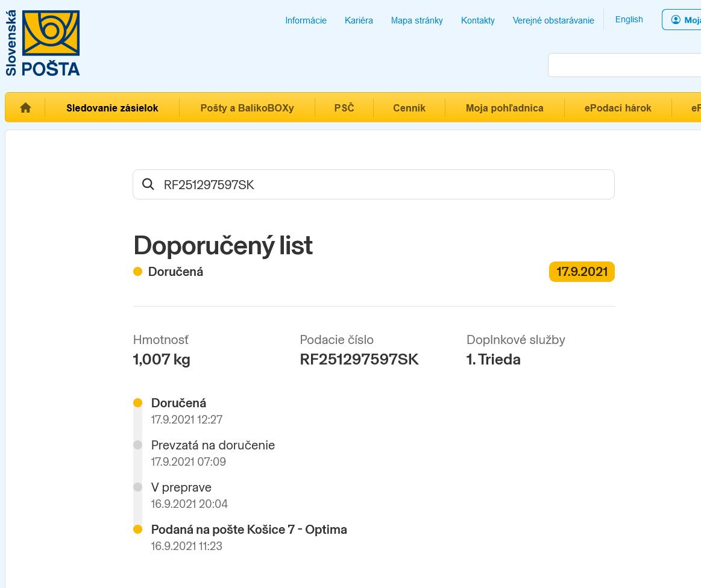Click the 17.9.2021 date badge
The height and width of the screenshot is (588, 701).
point(582,272)
